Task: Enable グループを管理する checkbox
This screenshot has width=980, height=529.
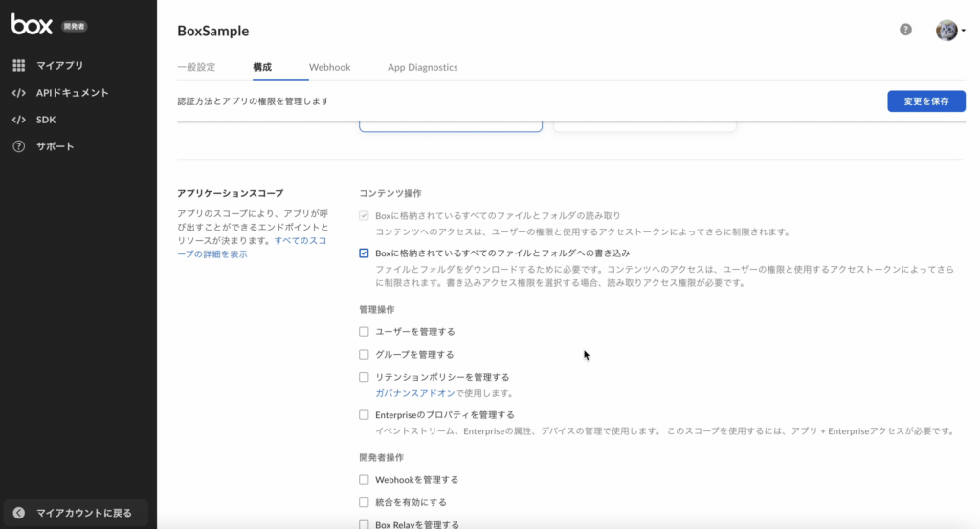Action: click(364, 354)
